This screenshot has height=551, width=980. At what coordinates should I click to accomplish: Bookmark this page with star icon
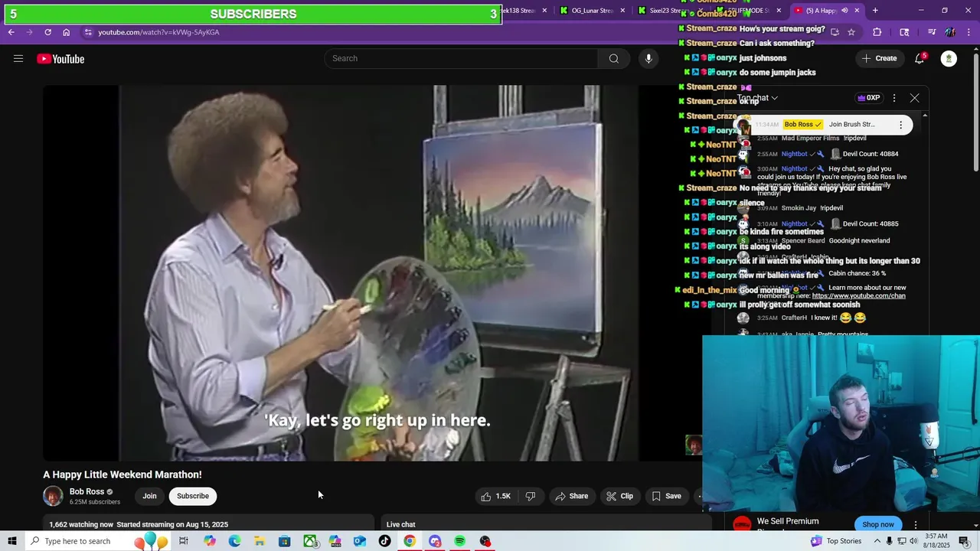(851, 32)
